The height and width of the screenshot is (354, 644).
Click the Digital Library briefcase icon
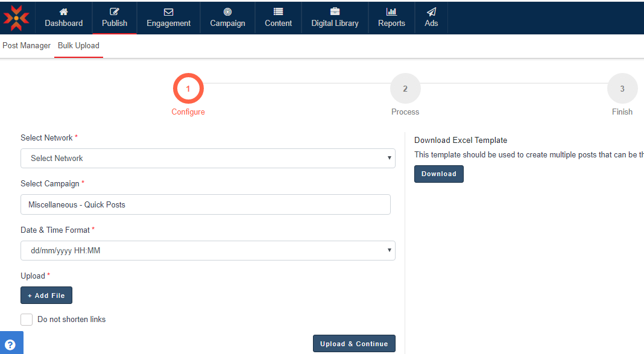click(335, 11)
